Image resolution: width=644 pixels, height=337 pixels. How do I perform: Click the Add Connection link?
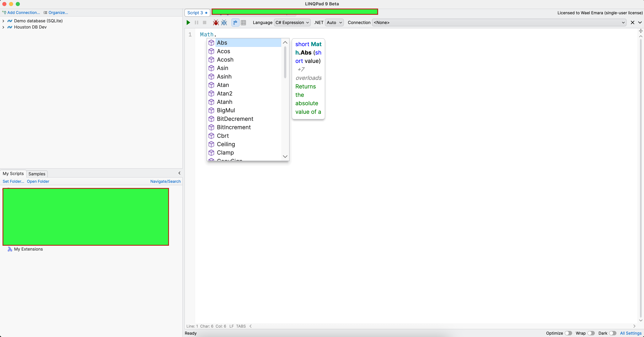[23, 12]
